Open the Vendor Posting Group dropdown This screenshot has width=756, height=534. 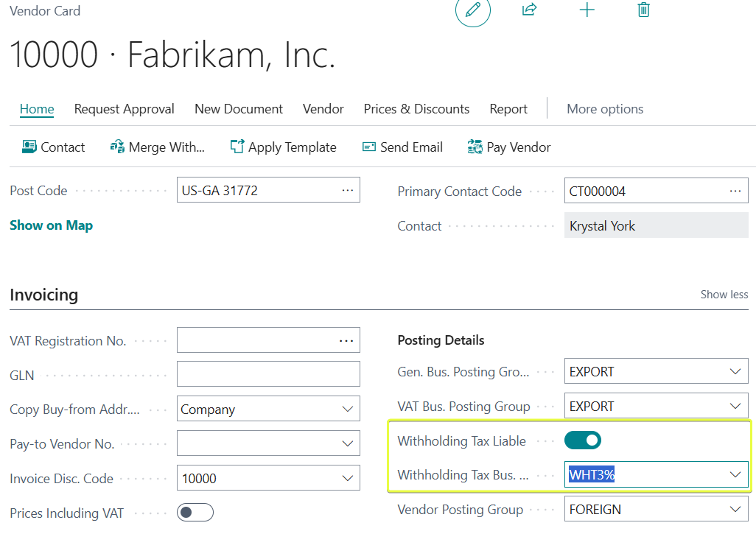tap(735, 510)
